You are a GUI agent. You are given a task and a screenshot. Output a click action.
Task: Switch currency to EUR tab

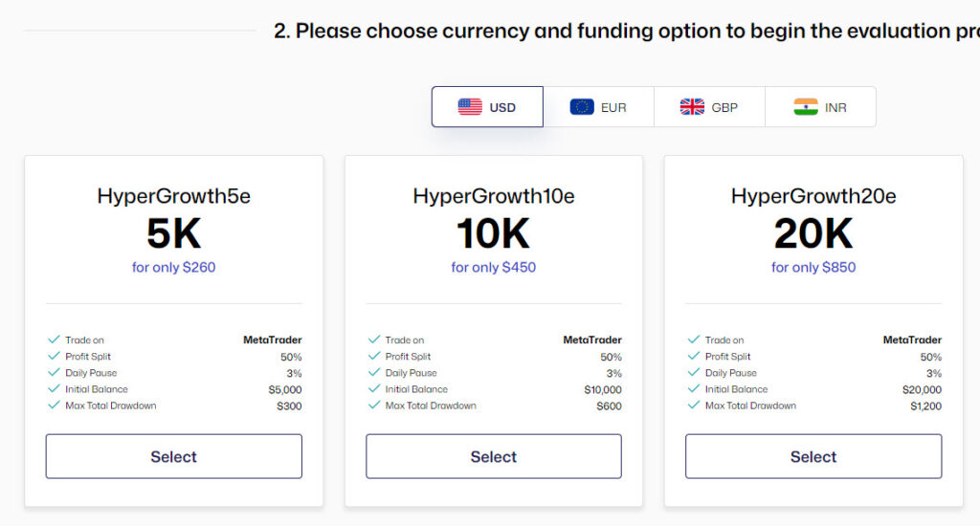point(598,107)
